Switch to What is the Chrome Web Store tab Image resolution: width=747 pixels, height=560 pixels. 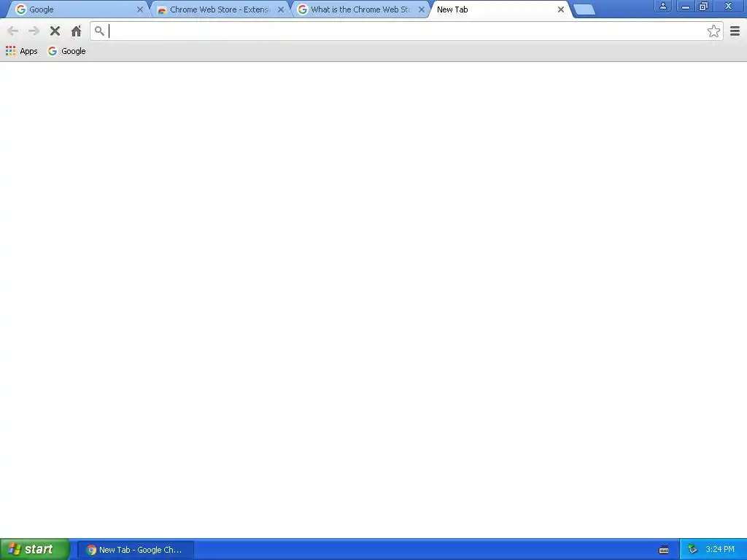360,9
